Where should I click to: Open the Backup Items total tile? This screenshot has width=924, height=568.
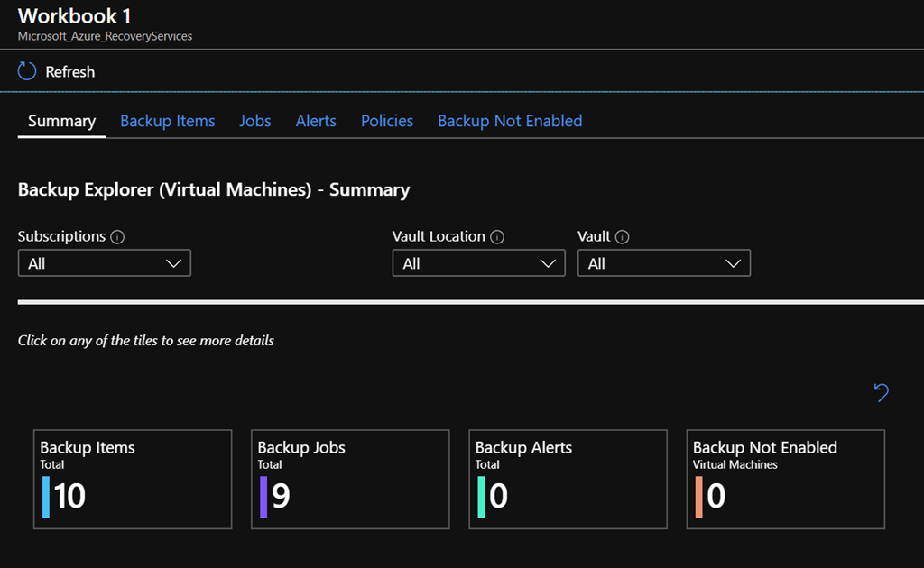133,479
